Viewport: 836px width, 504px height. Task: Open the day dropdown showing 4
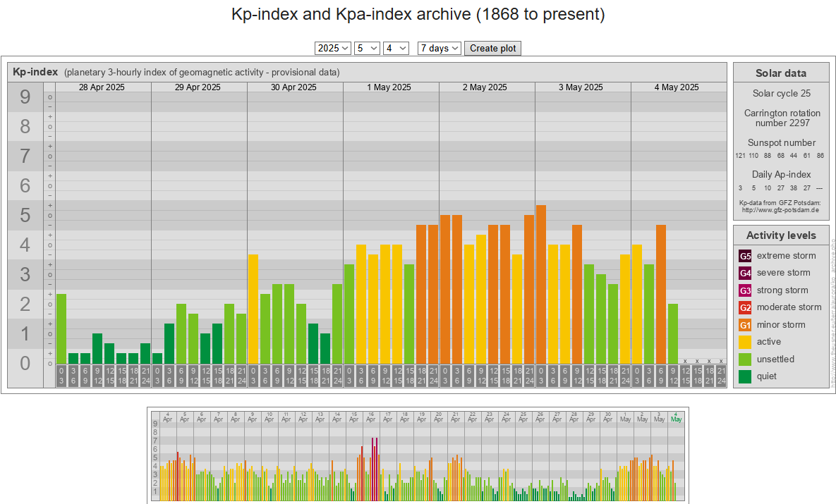click(x=396, y=48)
